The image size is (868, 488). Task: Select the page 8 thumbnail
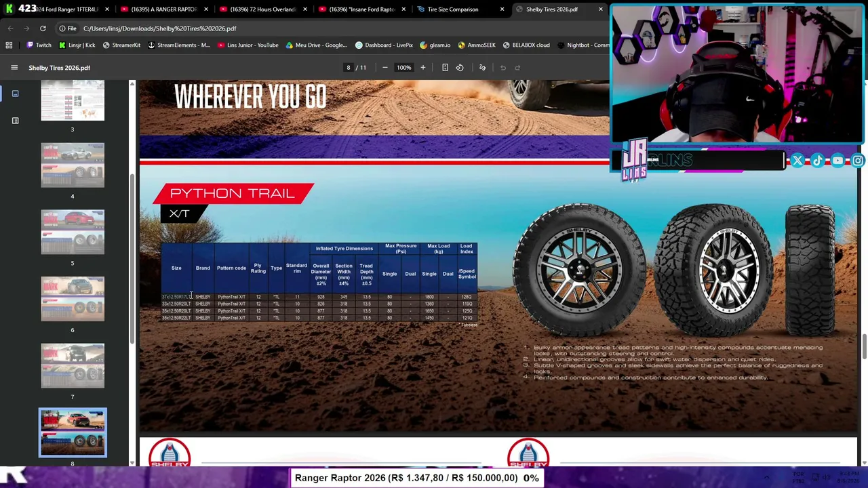(x=73, y=432)
